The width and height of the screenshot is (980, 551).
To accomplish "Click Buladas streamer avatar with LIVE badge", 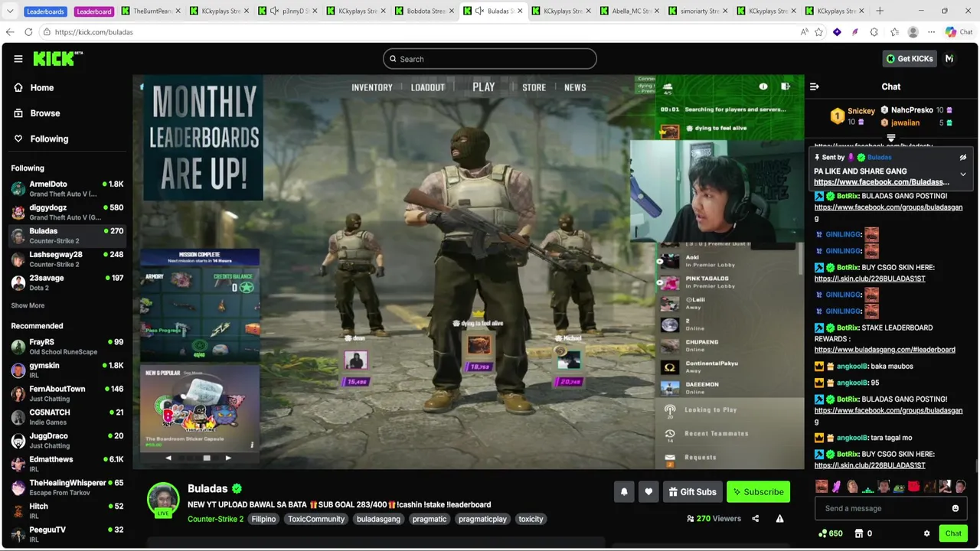I will [x=163, y=500].
